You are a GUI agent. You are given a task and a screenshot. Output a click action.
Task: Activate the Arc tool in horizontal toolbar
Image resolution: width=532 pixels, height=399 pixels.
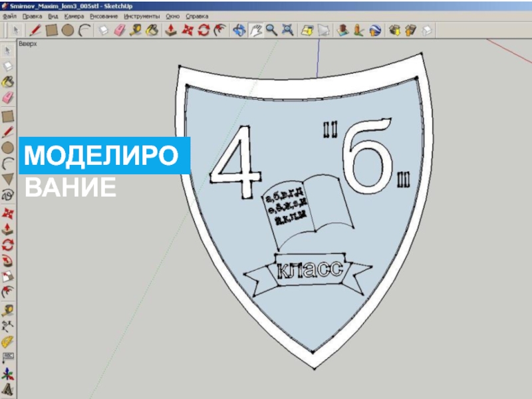point(84,31)
